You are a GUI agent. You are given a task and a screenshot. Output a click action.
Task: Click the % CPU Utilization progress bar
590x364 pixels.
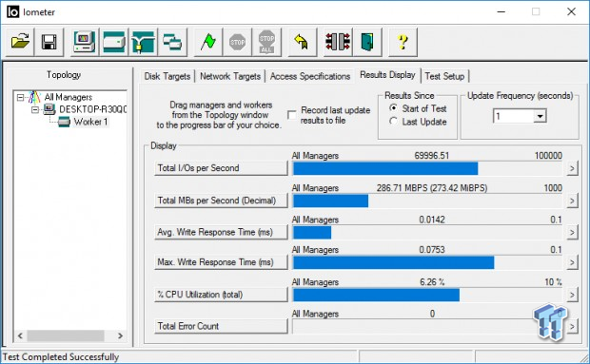click(x=427, y=295)
